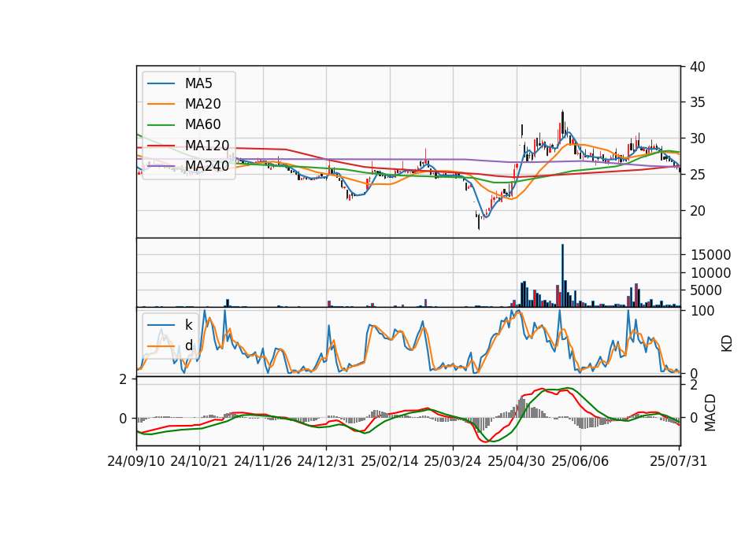Click the volume axis value 10000
Screen dimensions: 756x543
(x=710, y=273)
